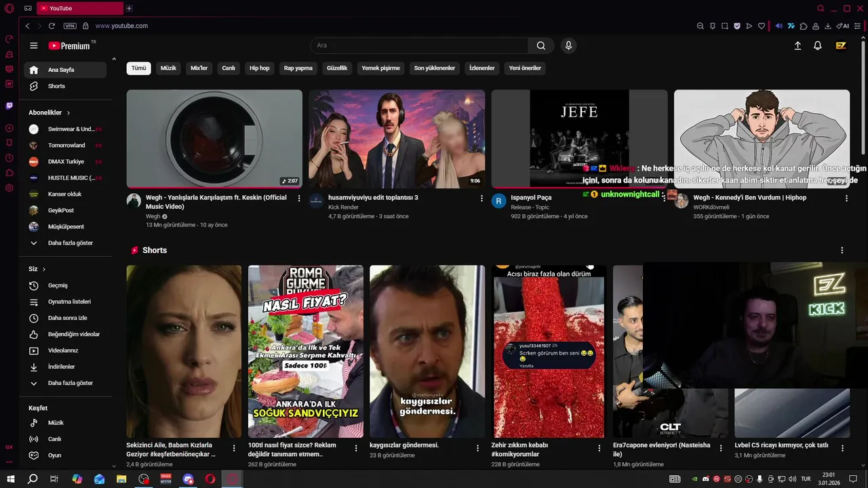Open options for Sekizinci Aile short
The height and width of the screenshot is (488, 868).
234,448
